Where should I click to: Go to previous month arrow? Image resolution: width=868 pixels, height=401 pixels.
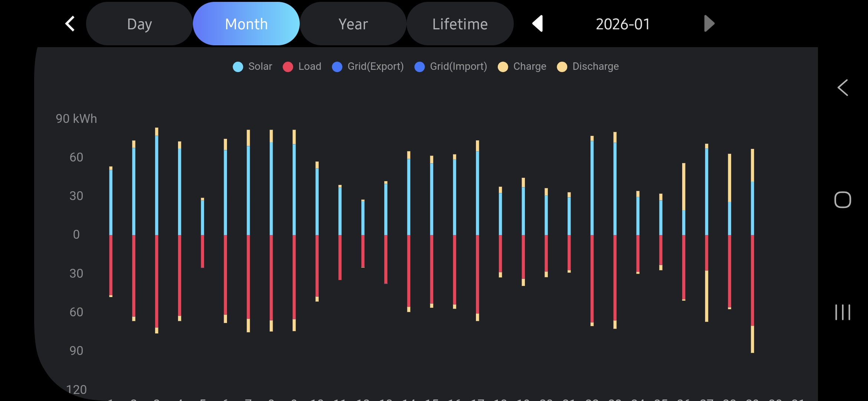coord(537,24)
